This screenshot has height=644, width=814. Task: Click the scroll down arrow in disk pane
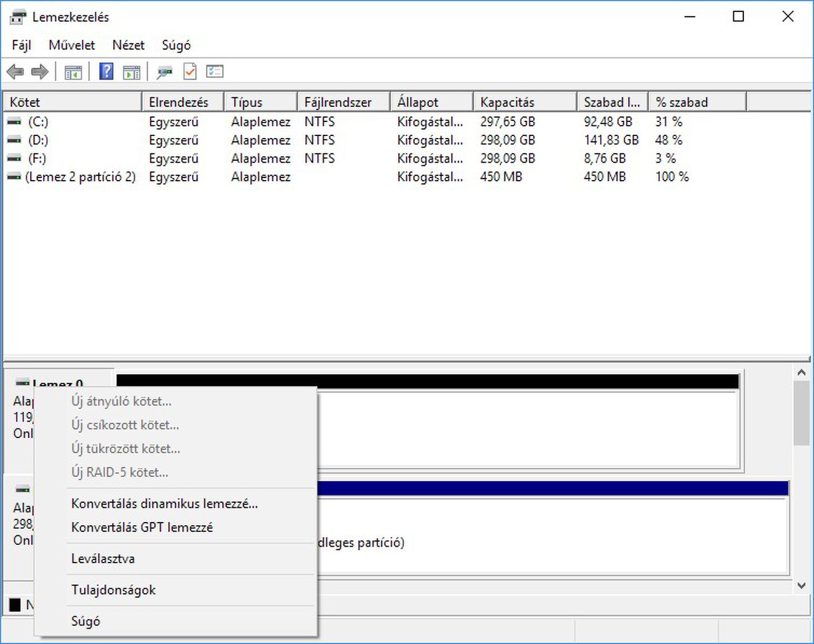(801, 586)
